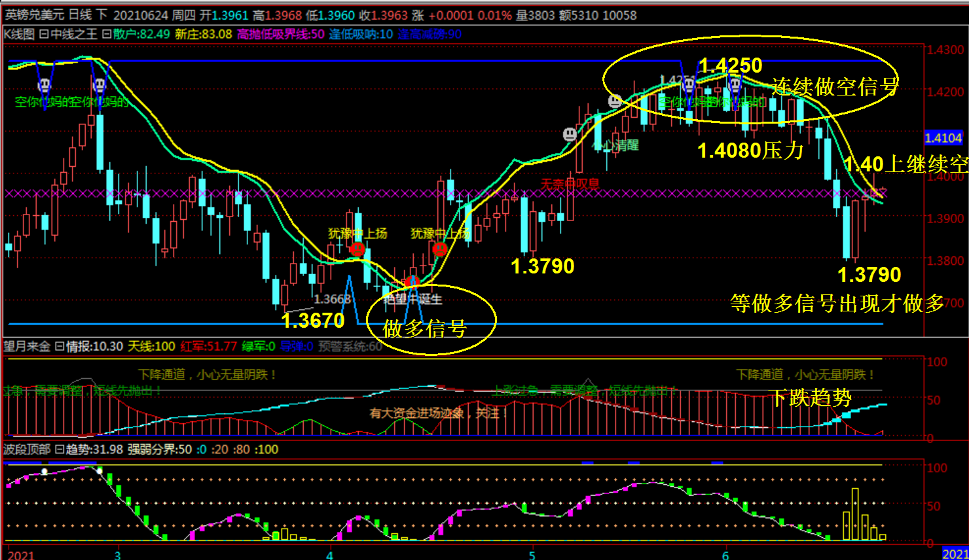Click the 2021 year label at left of date axis
The image size is (969, 560).
pyautogui.click(x=21, y=555)
